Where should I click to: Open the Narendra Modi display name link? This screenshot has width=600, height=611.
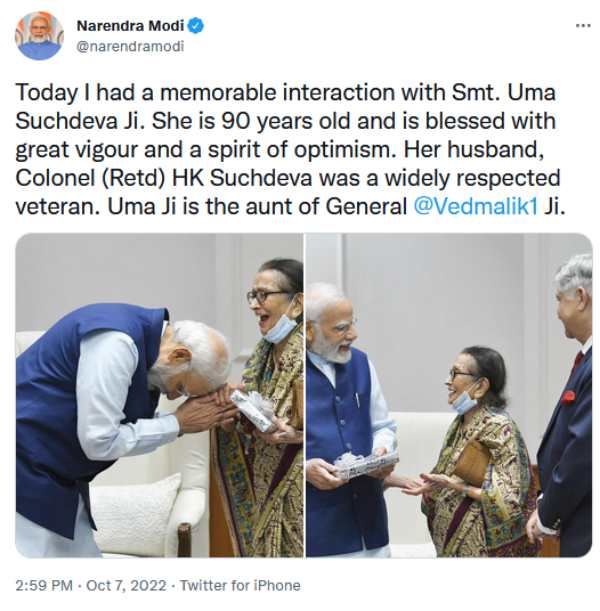pos(130,26)
